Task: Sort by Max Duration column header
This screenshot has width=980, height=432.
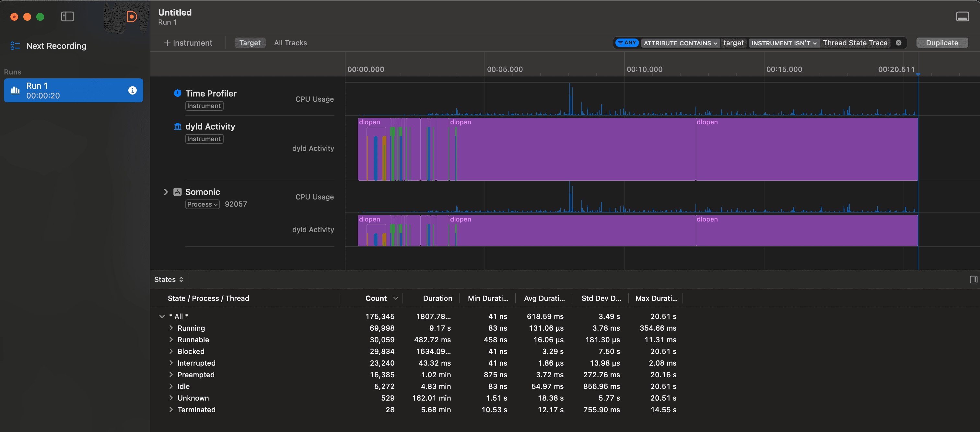Action: pos(656,299)
